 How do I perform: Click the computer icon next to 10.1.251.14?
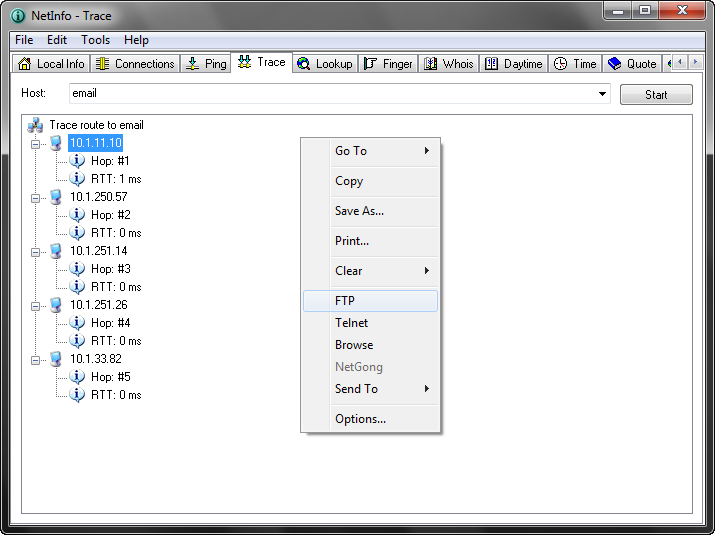[x=57, y=251]
